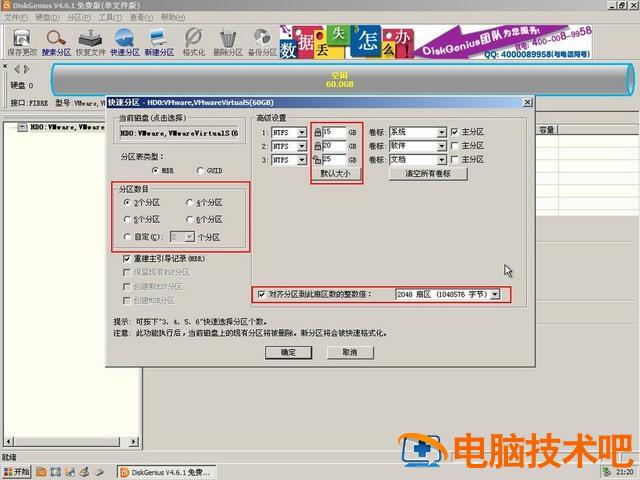
Task: Toggle the 重建主引导记录(MBR) checkbox
Action: (127, 258)
